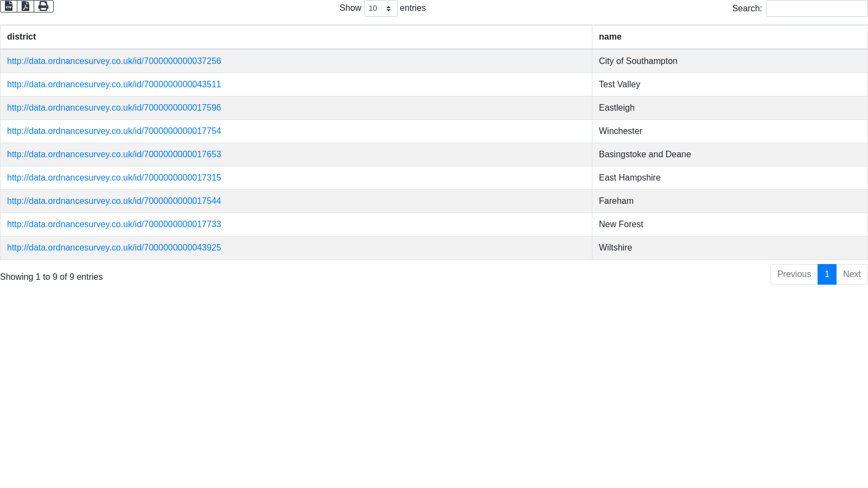Screen dimensions: 868x488
Task: Export the table as CSV
Action: point(9,6)
